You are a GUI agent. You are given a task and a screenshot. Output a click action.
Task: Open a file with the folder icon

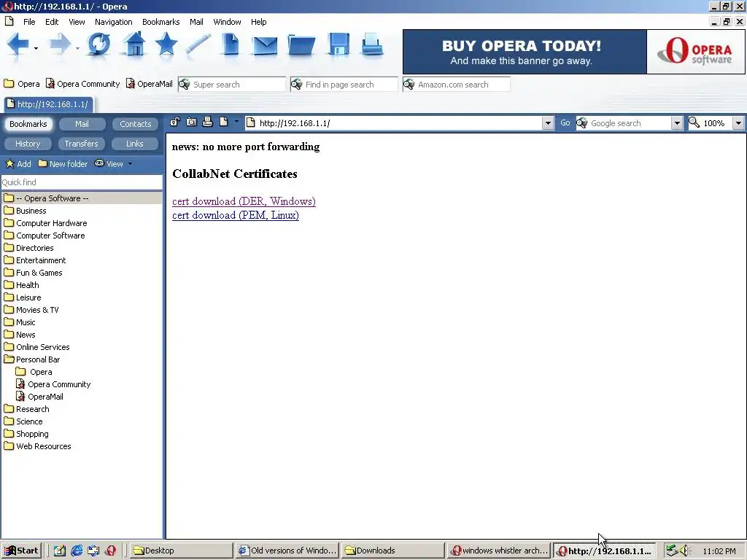(x=301, y=46)
